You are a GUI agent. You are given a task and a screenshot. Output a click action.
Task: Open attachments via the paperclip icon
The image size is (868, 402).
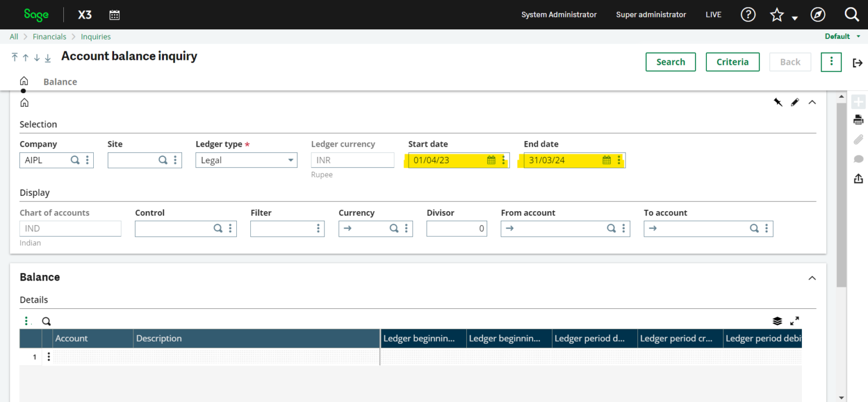(x=858, y=139)
